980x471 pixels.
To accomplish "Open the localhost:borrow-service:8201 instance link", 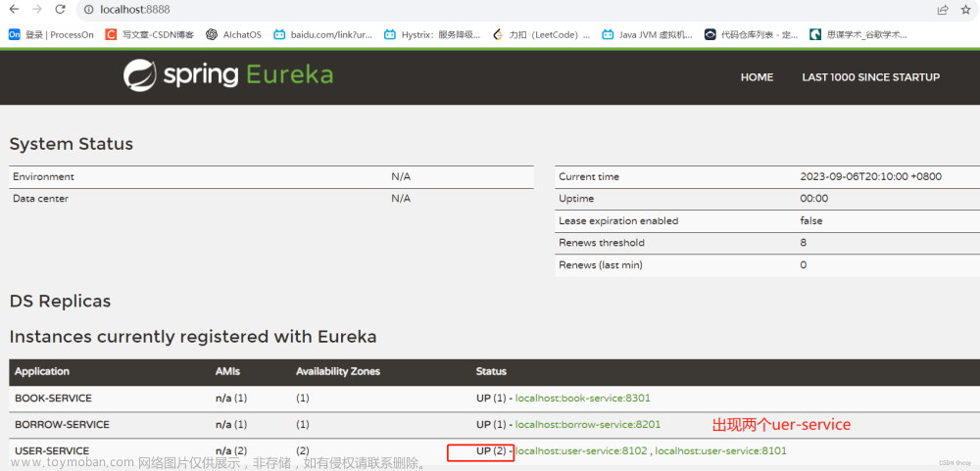I will click(x=588, y=425).
